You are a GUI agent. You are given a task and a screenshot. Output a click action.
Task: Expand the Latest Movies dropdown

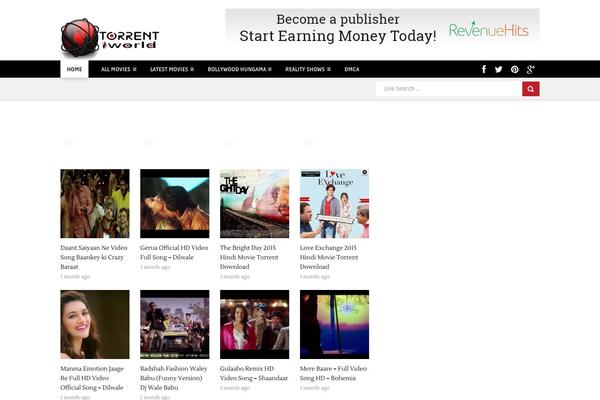(171, 69)
